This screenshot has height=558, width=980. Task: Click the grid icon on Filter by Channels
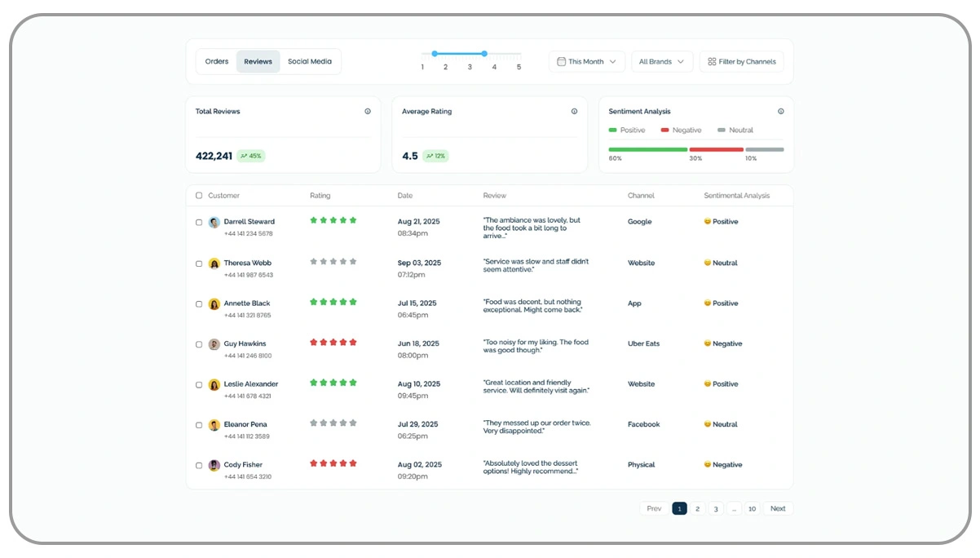tap(711, 61)
